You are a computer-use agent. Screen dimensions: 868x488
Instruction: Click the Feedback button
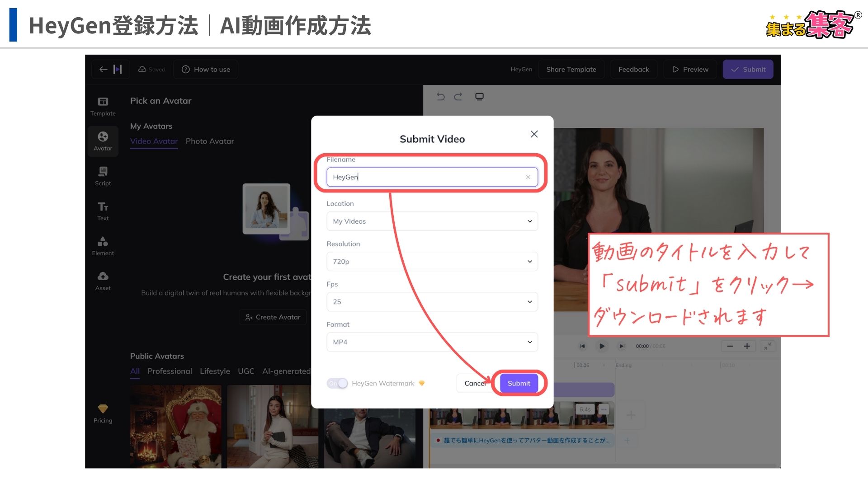click(633, 69)
